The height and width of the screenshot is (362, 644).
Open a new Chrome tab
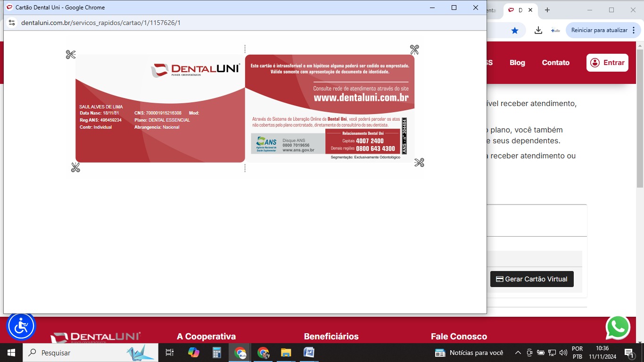(x=547, y=10)
